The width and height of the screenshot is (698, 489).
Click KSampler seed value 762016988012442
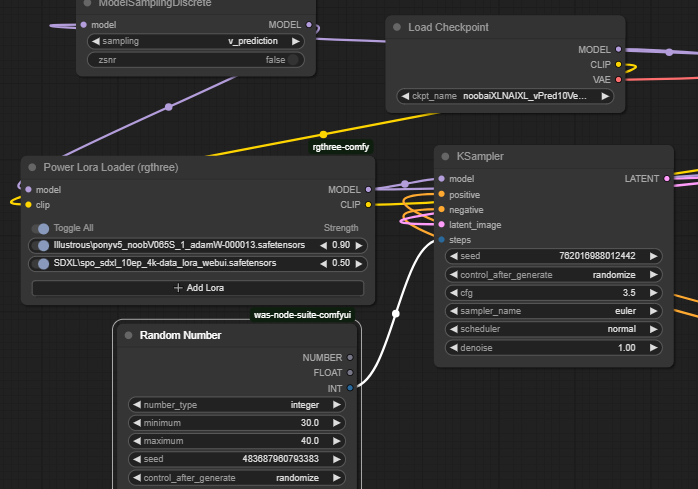coord(597,256)
